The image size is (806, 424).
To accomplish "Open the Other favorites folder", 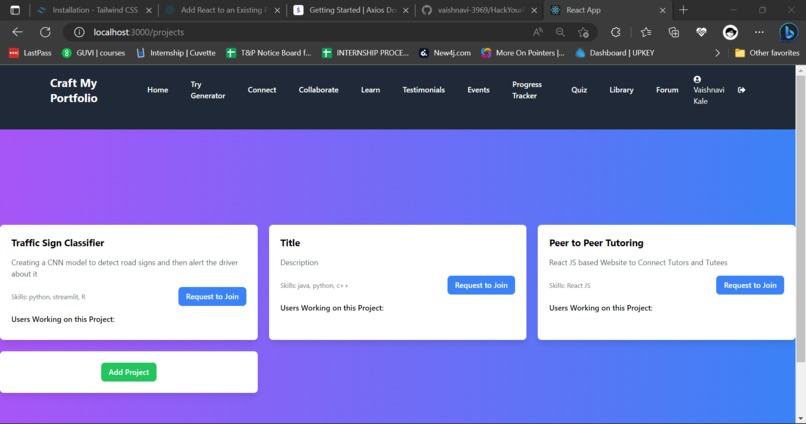I will pyautogui.click(x=767, y=53).
